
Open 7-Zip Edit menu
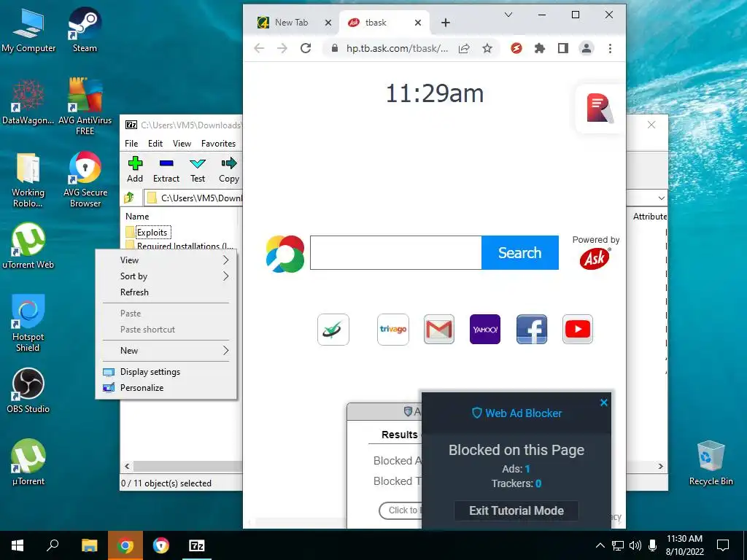(155, 144)
